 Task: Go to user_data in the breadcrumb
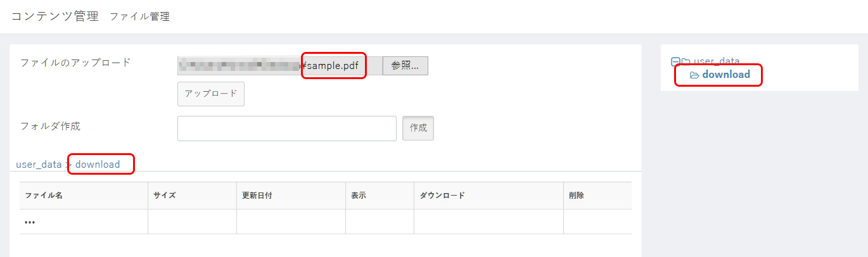(x=39, y=165)
